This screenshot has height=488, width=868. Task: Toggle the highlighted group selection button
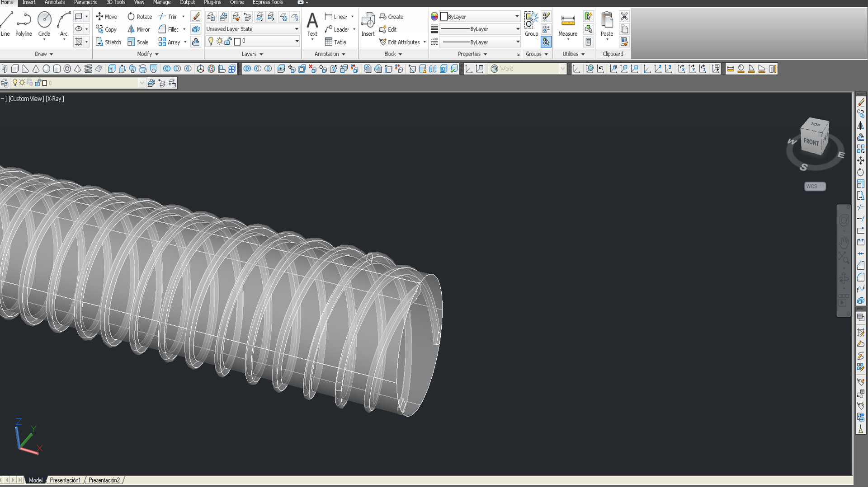[546, 42]
